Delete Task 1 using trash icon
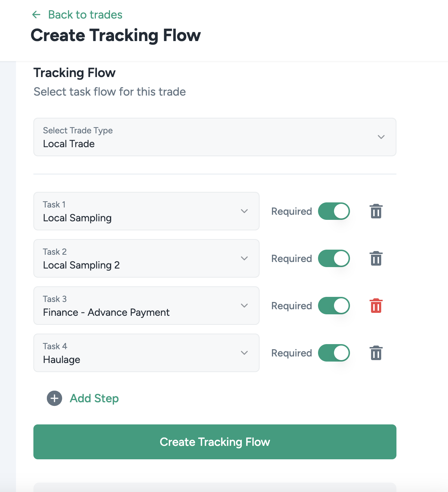The width and height of the screenshot is (448, 492). [376, 211]
